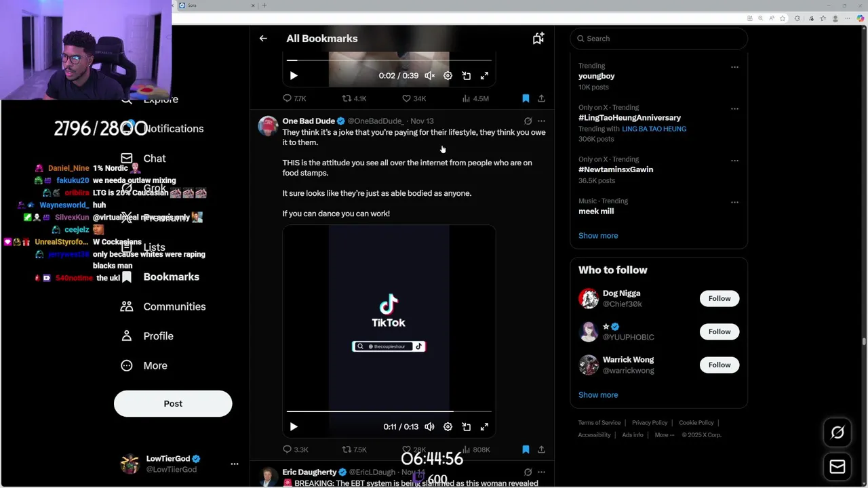The height and width of the screenshot is (488, 868).
Task: Open Grok explain on One Bad Dude post
Action: coord(528,121)
